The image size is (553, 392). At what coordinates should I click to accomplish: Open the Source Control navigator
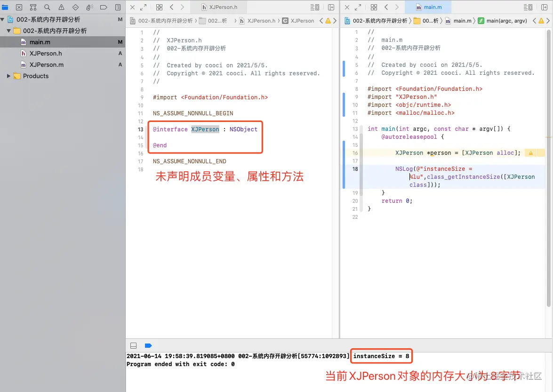pyautogui.click(x=19, y=7)
